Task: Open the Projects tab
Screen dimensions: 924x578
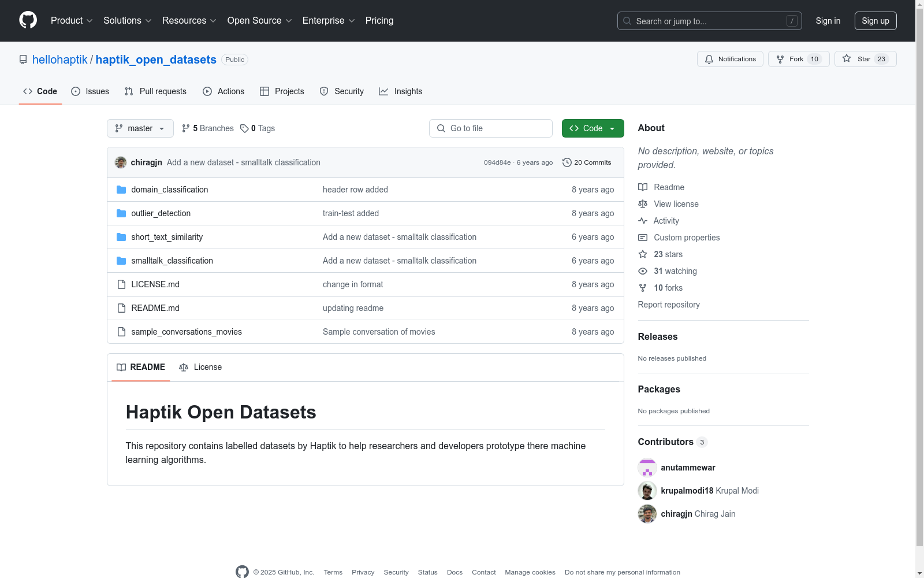Action: 282,91
